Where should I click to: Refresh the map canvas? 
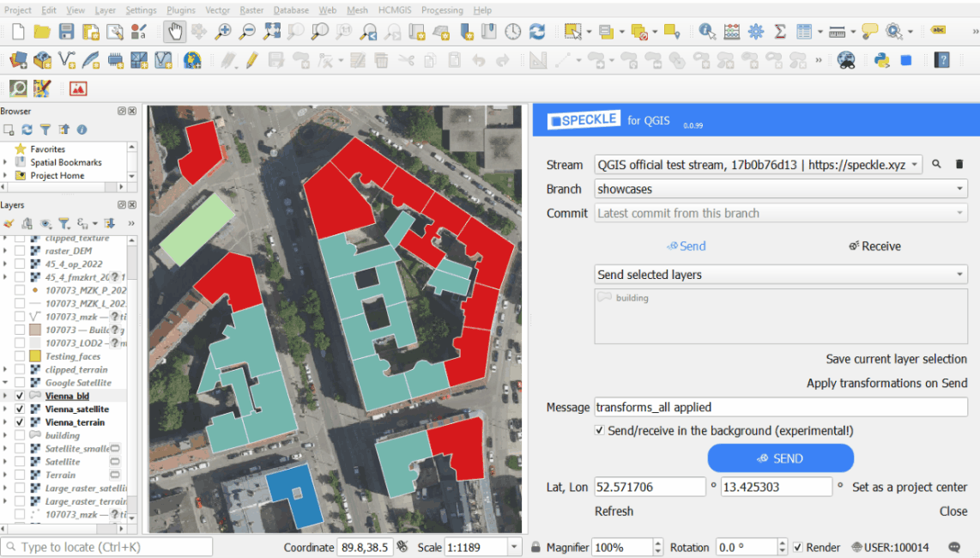pyautogui.click(x=537, y=31)
